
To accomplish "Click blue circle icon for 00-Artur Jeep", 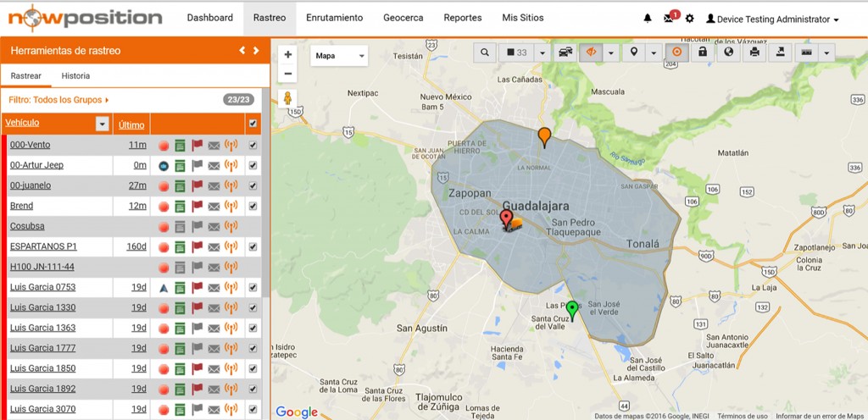I will pos(164,165).
